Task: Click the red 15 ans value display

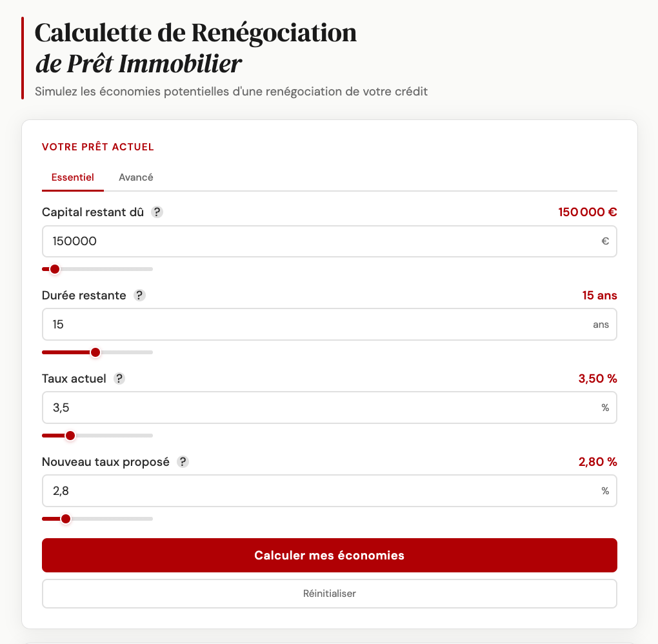Action: coord(601,295)
